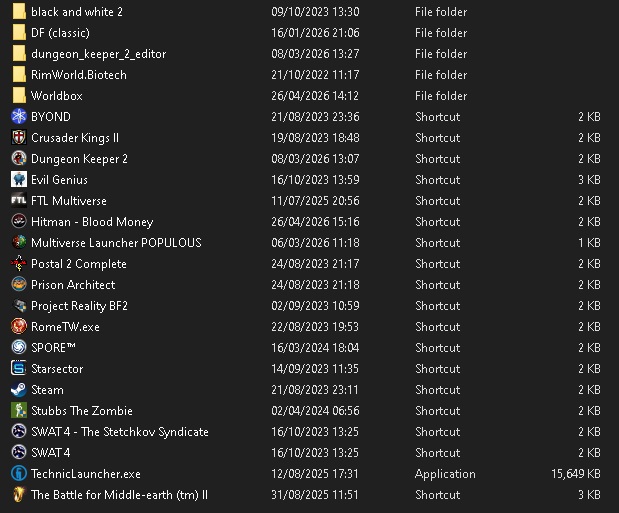The height and width of the screenshot is (513, 619).
Task: Select the file name "black and white 2"
Action: point(77,12)
